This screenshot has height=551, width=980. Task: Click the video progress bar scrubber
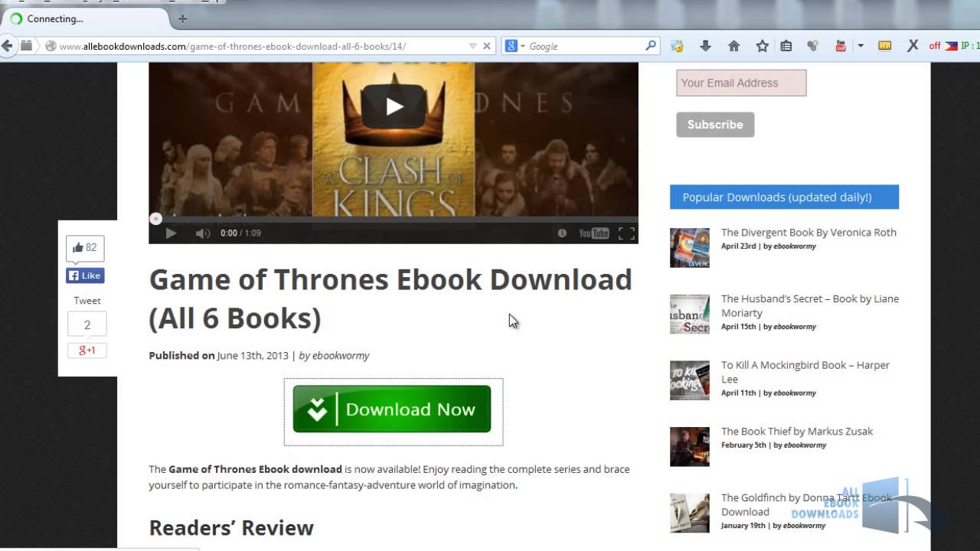pyautogui.click(x=155, y=219)
